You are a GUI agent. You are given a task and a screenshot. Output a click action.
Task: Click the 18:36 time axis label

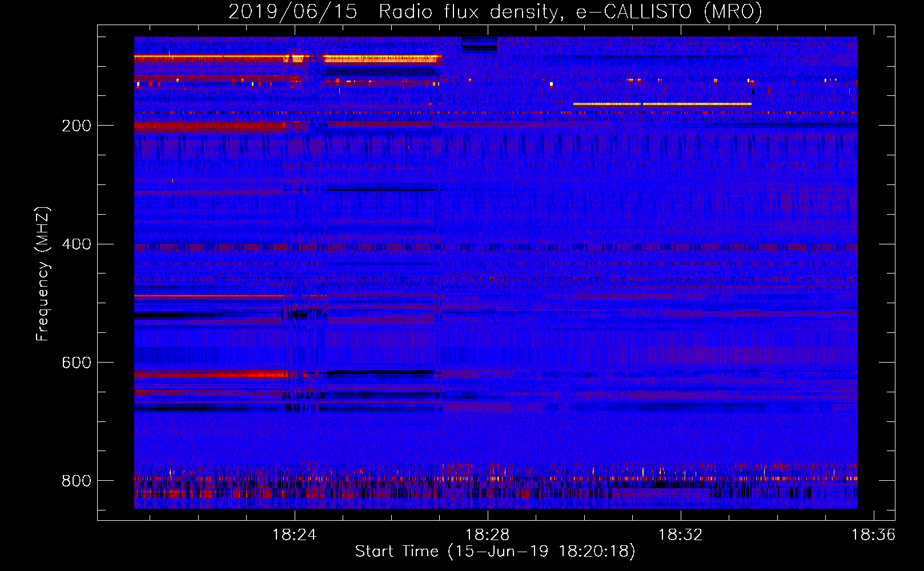click(873, 535)
